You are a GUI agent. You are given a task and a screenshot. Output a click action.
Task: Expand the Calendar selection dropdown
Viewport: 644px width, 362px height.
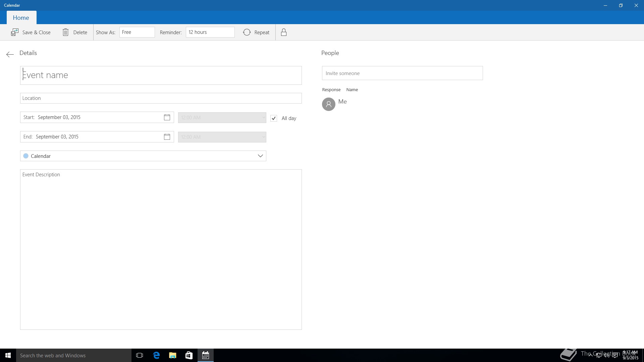coord(260,156)
